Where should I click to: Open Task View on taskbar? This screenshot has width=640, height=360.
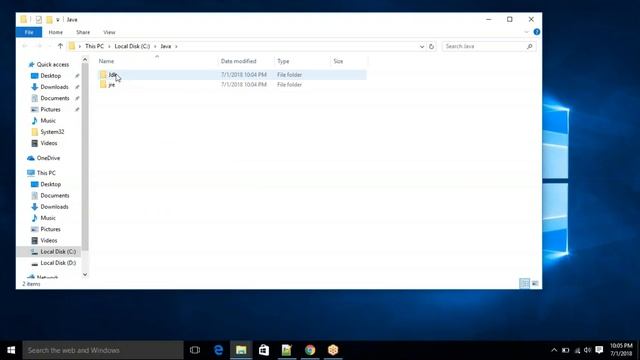[x=195, y=350]
